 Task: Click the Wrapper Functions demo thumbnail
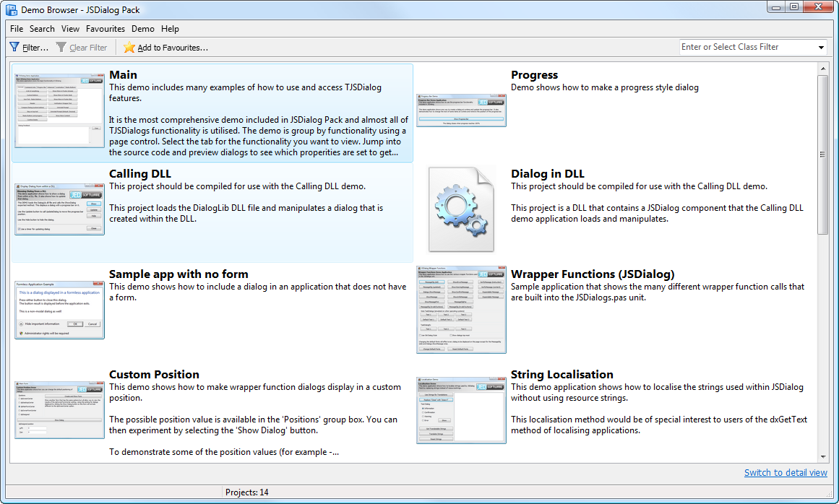coord(461,310)
